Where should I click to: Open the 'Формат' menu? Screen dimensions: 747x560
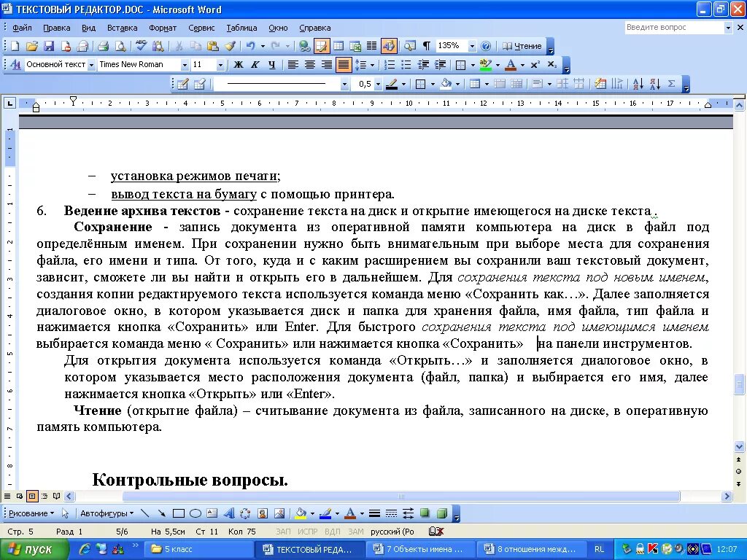point(163,28)
